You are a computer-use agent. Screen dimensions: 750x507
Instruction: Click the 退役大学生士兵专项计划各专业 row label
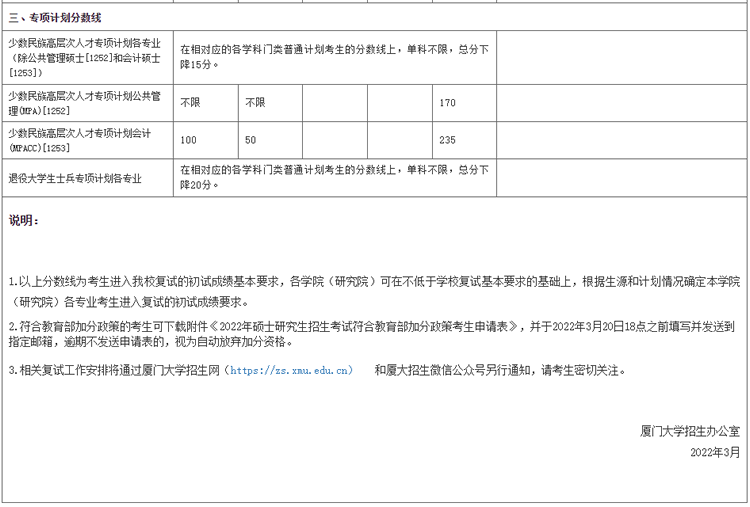[75, 178]
